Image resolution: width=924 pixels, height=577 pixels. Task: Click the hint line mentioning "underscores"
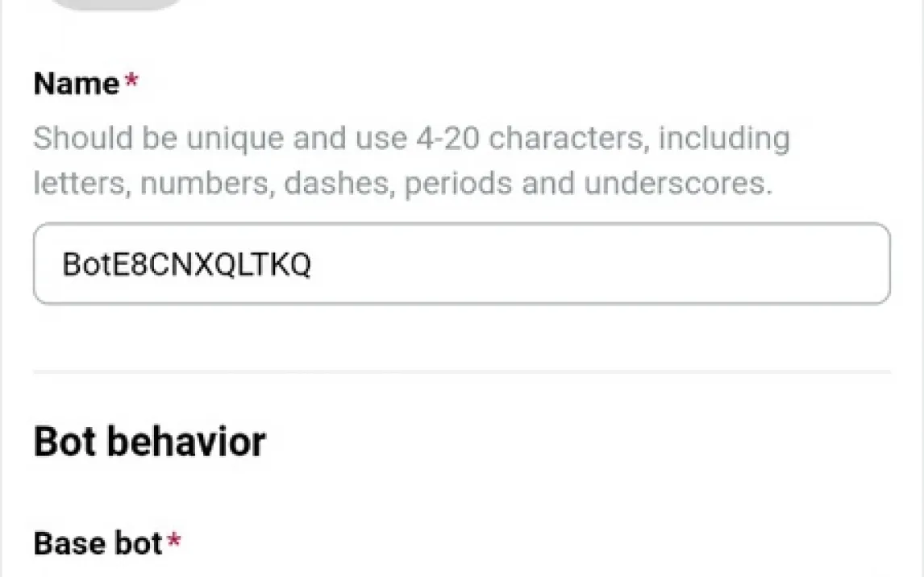click(403, 184)
